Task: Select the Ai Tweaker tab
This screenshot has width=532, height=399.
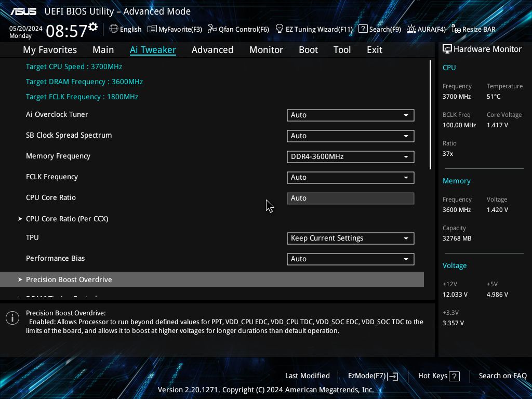Action: tap(153, 50)
